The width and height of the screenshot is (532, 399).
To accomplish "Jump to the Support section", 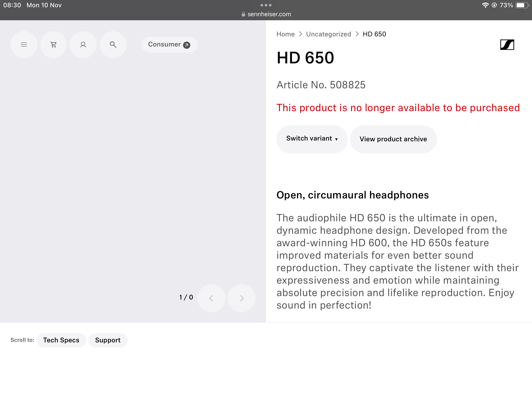I will pyautogui.click(x=108, y=340).
